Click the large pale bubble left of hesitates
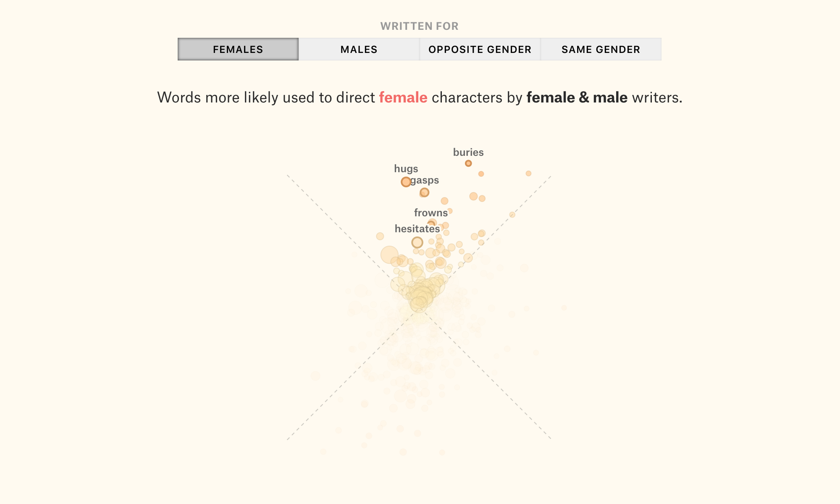The image size is (840, 504). (x=389, y=255)
